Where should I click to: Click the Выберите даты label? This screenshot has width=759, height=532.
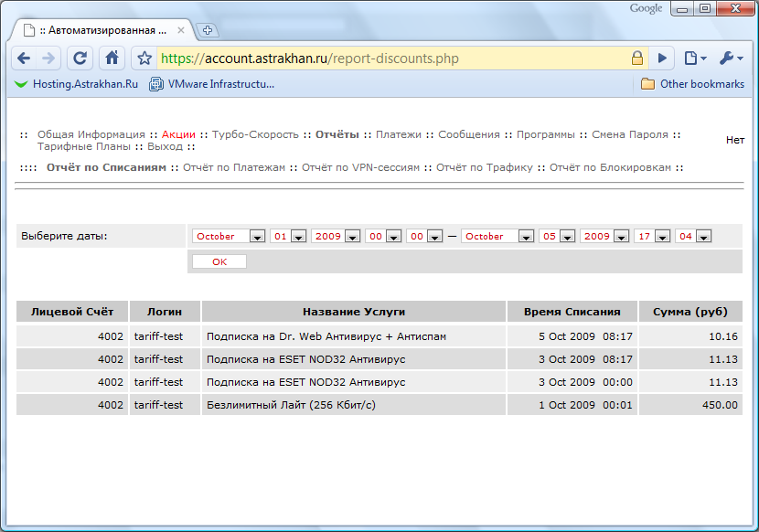coord(64,236)
